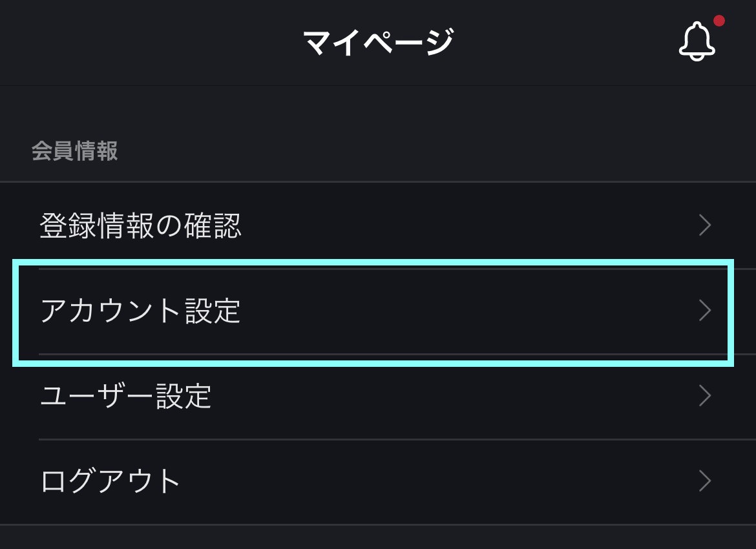This screenshot has height=549, width=756.
Task: Click the マイページ header title
Action: 379,42
